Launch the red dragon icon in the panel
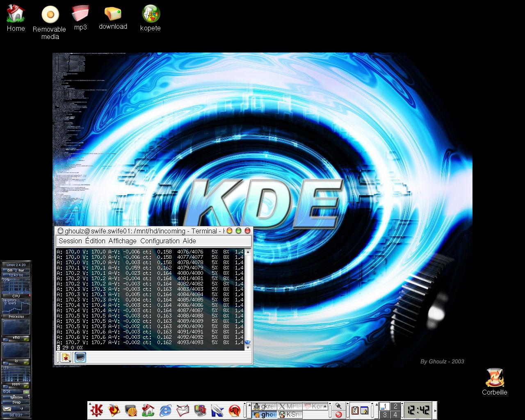Viewport: 525px width, 420px height. [x=234, y=410]
